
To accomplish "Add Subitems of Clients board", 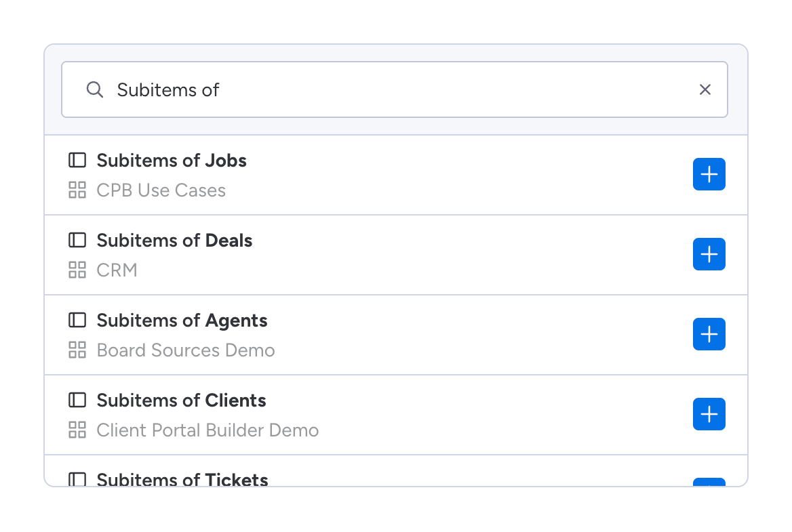I will [709, 414].
